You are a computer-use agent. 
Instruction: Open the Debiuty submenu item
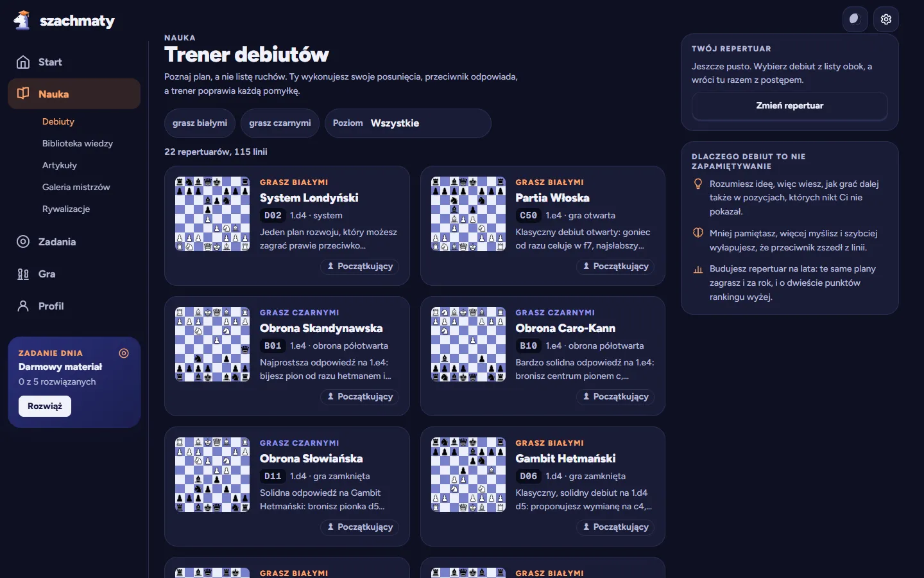pos(58,122)
